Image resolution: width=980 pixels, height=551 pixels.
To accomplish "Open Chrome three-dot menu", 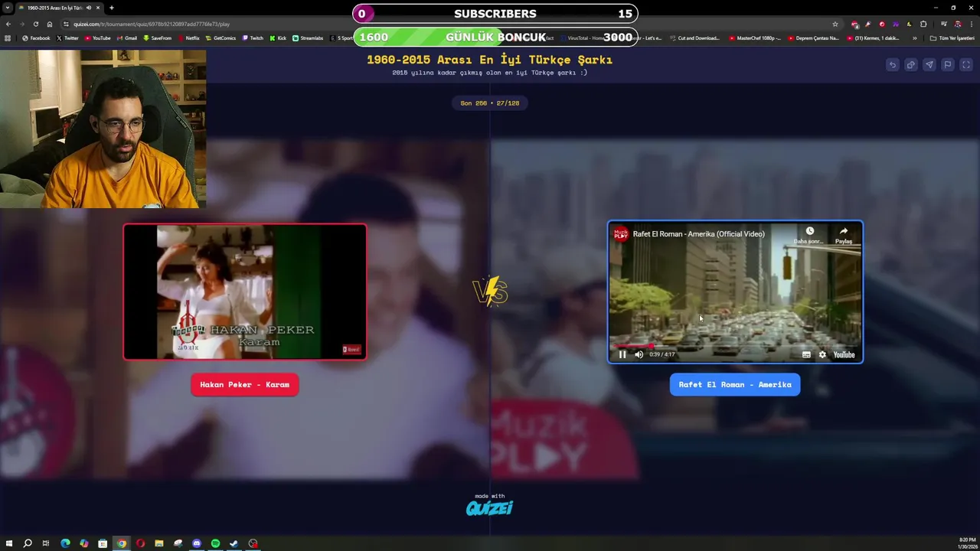I will click(972, 24).
